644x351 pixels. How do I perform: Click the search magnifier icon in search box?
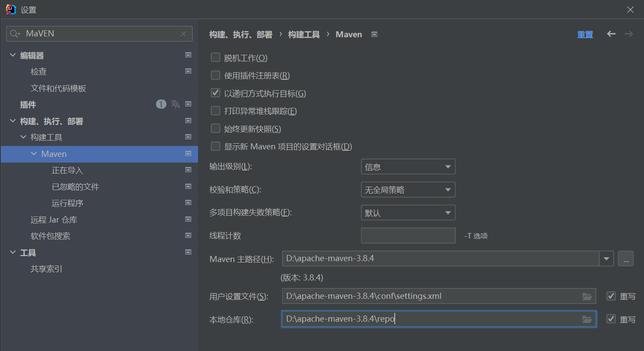pos(15,34)
